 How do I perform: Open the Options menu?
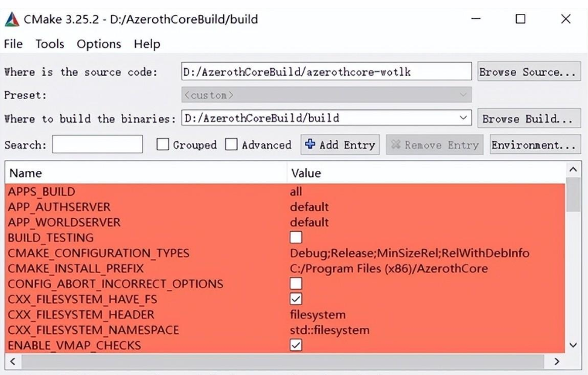[99, 44]
